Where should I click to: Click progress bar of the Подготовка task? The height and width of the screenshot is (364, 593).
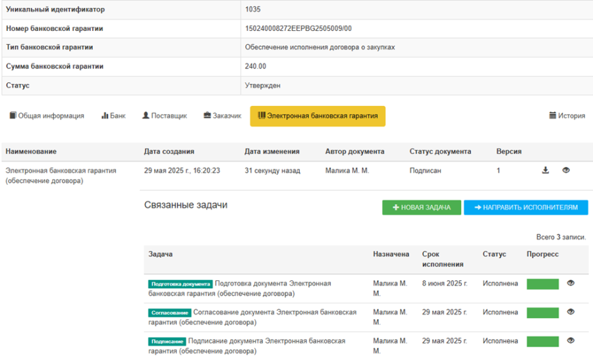point(542,284)
